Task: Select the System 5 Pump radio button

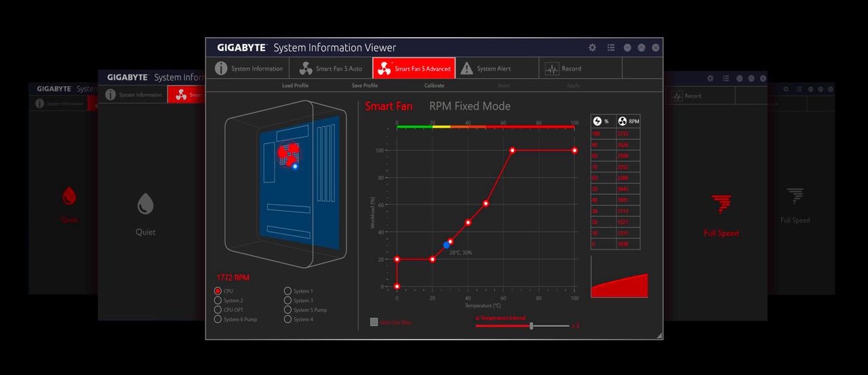Action: coord(288,310)
